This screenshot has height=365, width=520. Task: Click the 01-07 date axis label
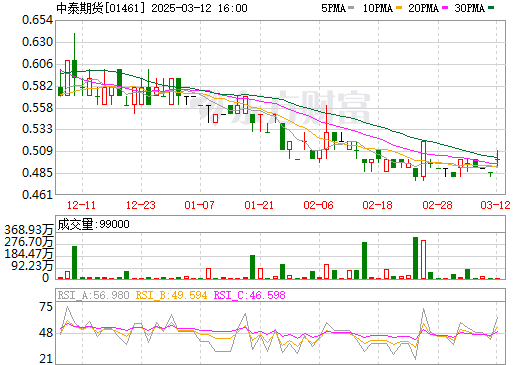tap(199, 205)
